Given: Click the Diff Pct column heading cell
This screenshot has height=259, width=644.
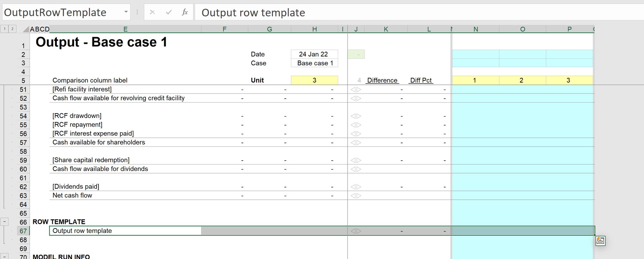Looking at the screenshot, I should coord(421,80).
